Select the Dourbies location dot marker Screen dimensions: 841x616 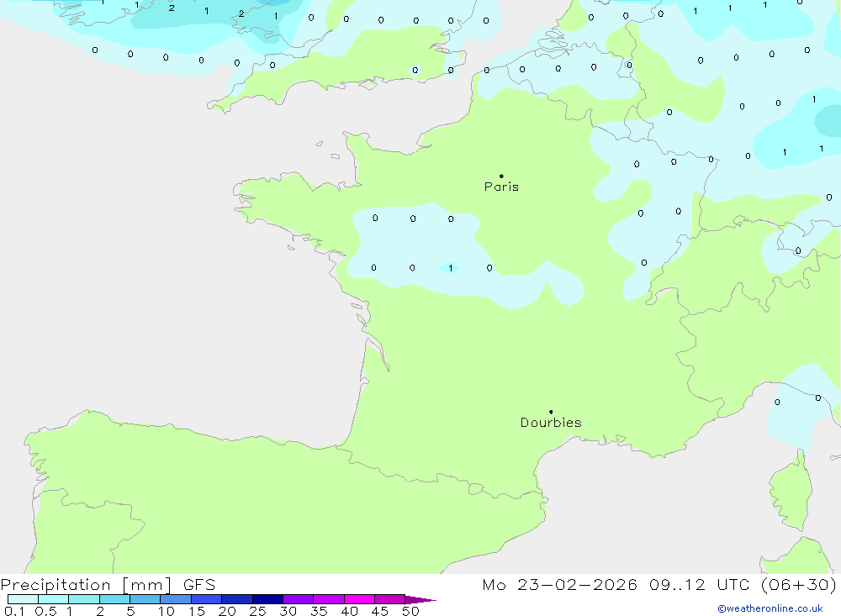click(x=551, y=412)
